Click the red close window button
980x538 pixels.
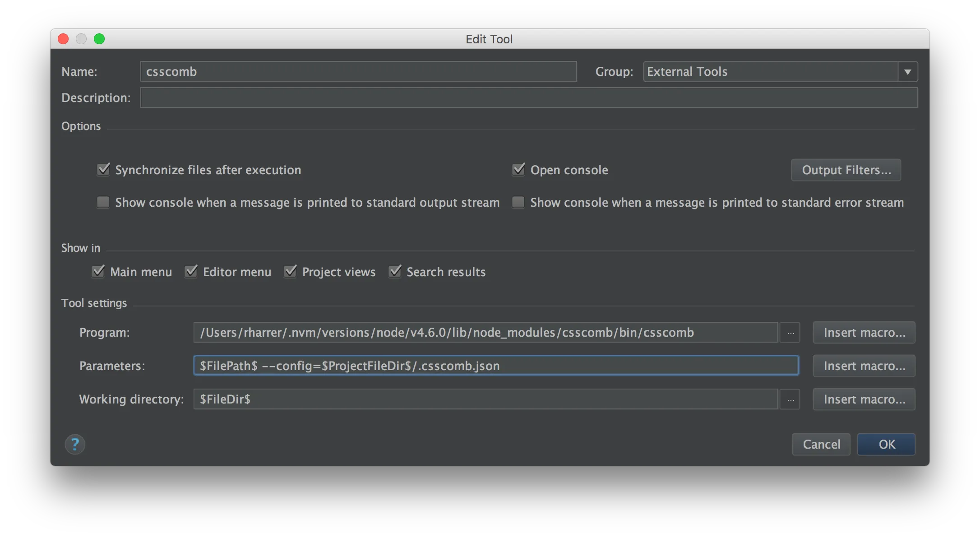[x=63, y=39]
